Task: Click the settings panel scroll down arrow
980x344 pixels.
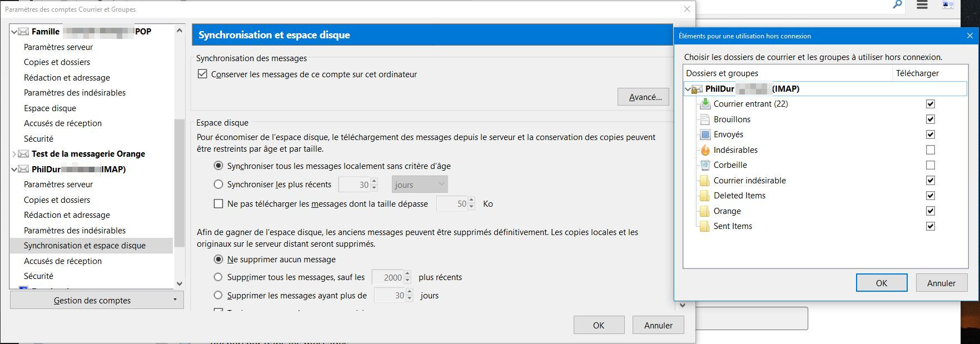Action: [x=683, y=305]
